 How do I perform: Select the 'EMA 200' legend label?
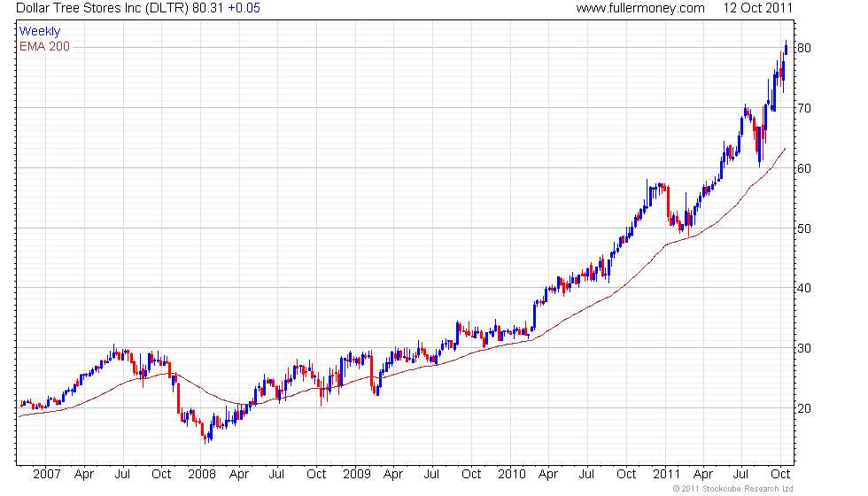coord(44,46)
